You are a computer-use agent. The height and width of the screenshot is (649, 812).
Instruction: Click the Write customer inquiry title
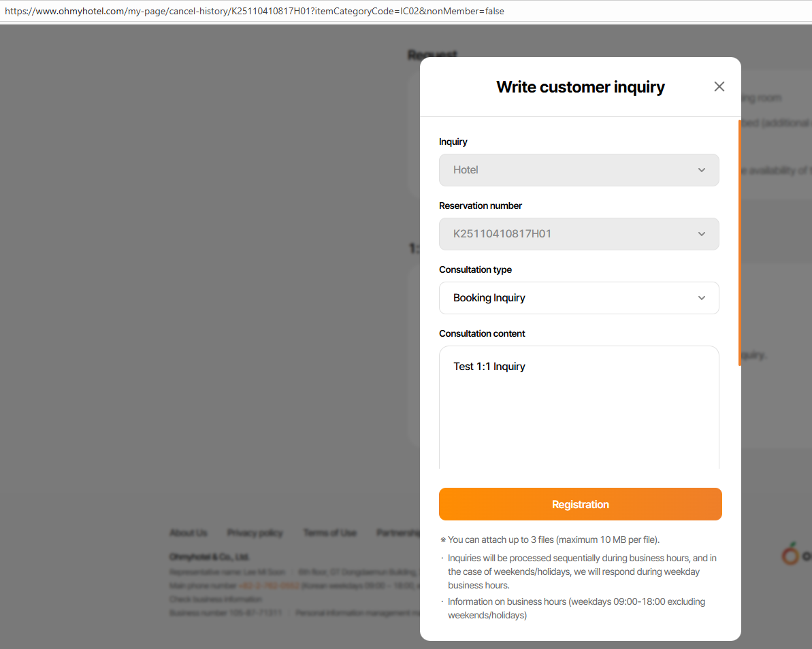(580, 87)
